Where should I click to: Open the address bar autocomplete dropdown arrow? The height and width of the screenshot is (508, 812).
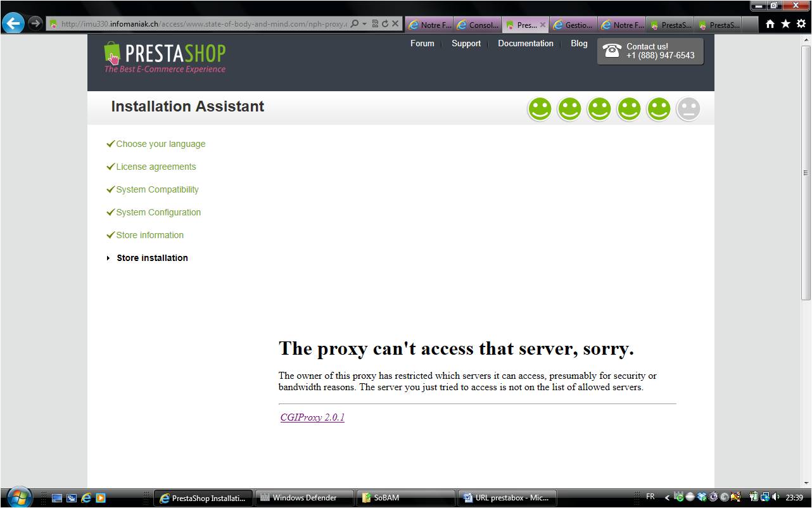(x=364, y=24)
